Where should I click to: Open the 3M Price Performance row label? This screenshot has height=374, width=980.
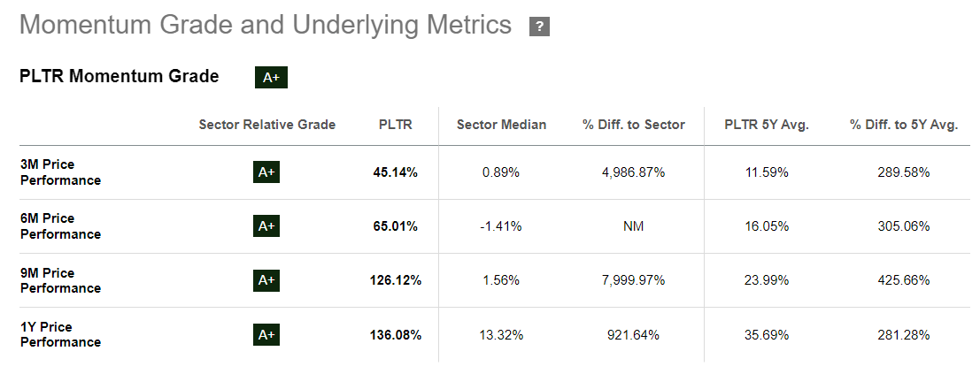[60, 172]
